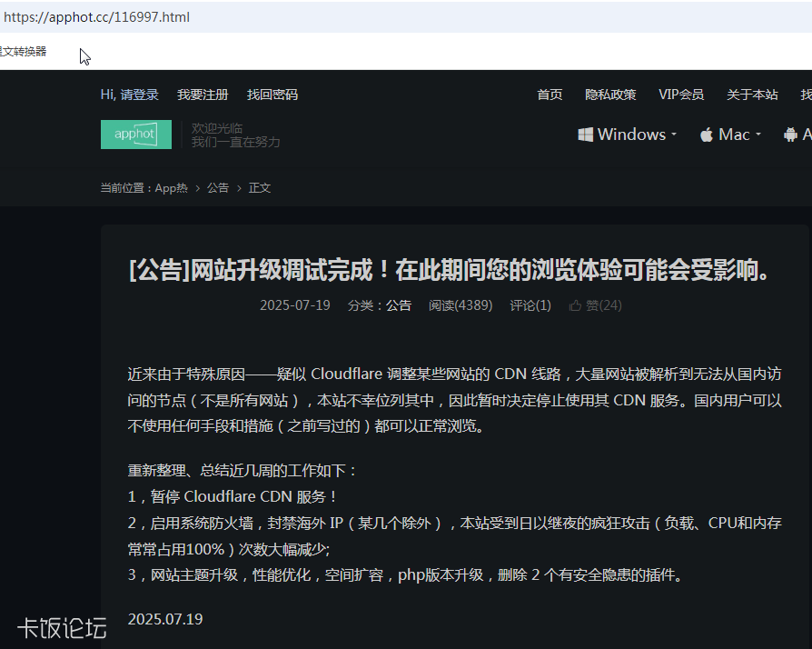Click the 请登录 login link
The width and height of the screenshot is (812, 649).
click(x=140, y=95)
